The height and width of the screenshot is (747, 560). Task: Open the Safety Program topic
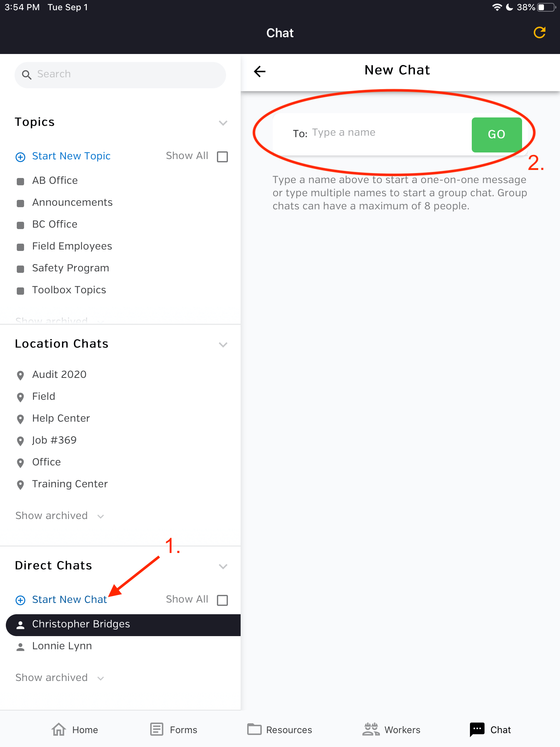point(71,268)
